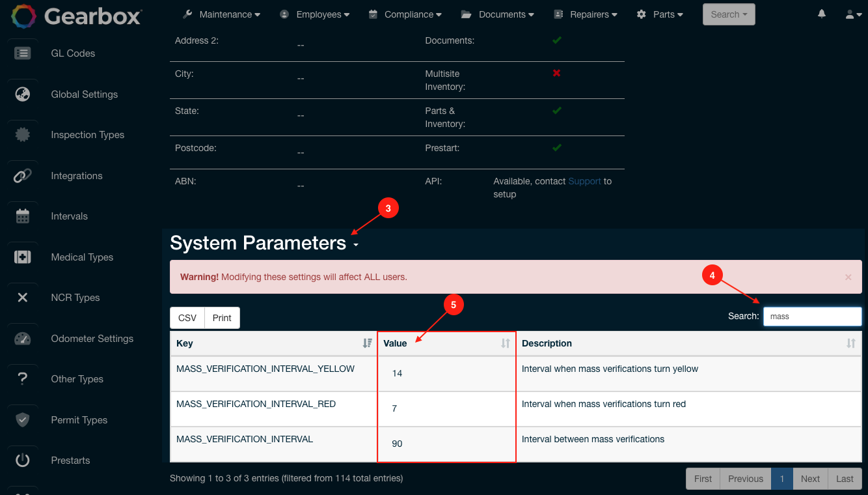Image resolution: width=868 pixels, height=495 pixels.
Task: Export the table using the CSV button
Action: pos(187,317)
